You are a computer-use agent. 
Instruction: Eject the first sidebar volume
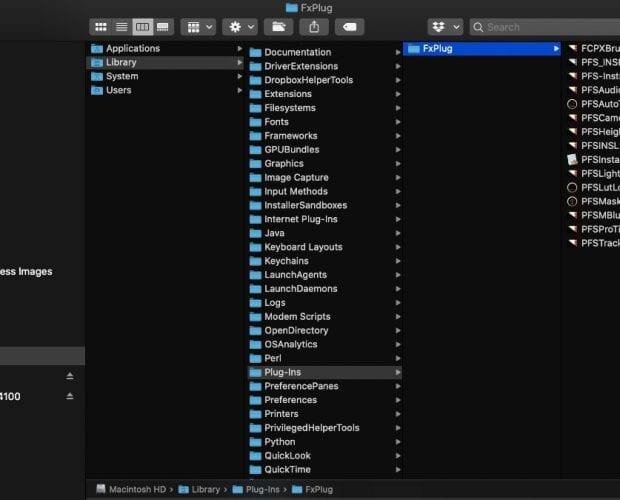coord(70,376)
